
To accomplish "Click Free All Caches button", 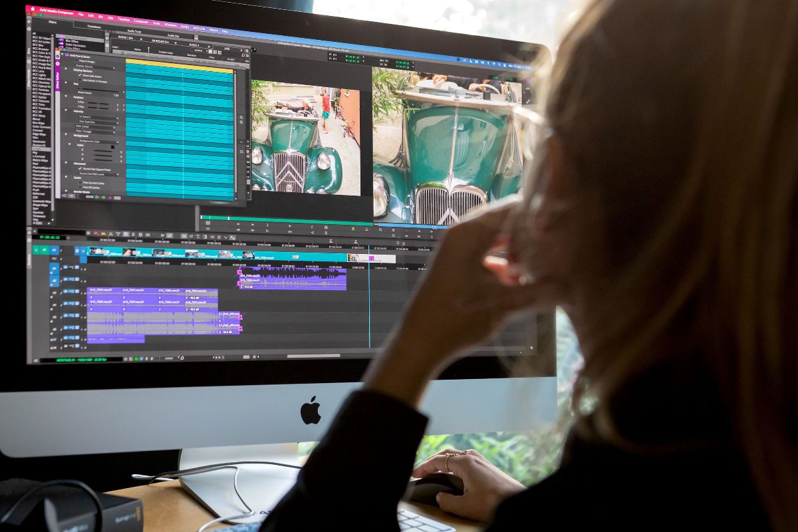I will [90, 188].
